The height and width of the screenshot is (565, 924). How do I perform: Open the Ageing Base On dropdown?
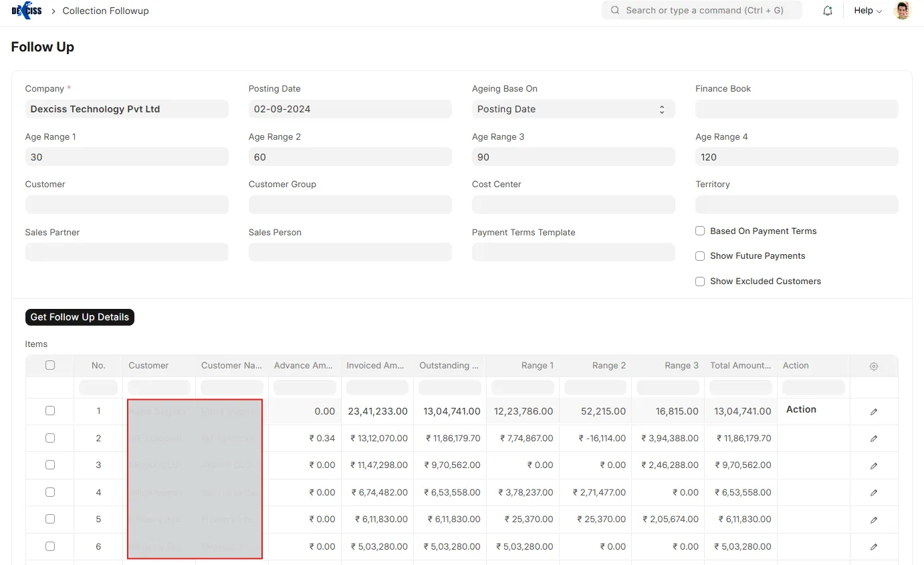(x=574, y=109)
